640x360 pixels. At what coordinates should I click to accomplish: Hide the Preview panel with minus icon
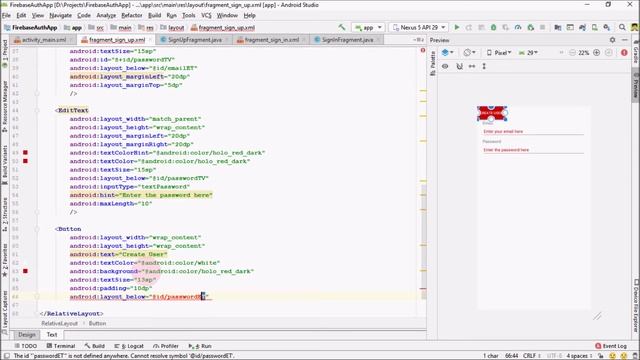point(624,40)
